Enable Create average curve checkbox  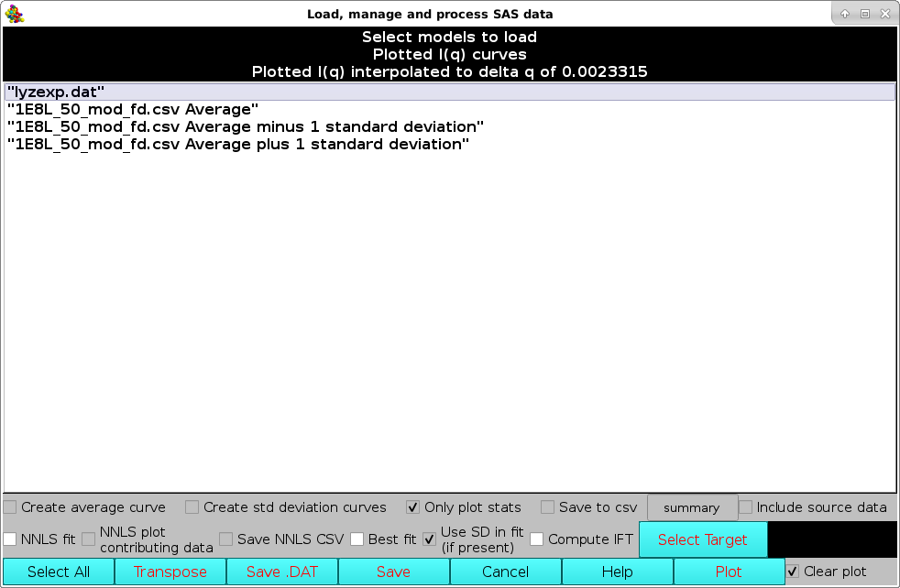point(10,507)
